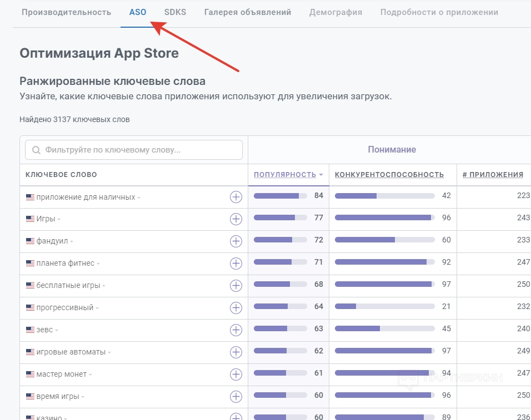Click the '# Приложения' column header
531x420 pixels.
pos(493,175)
